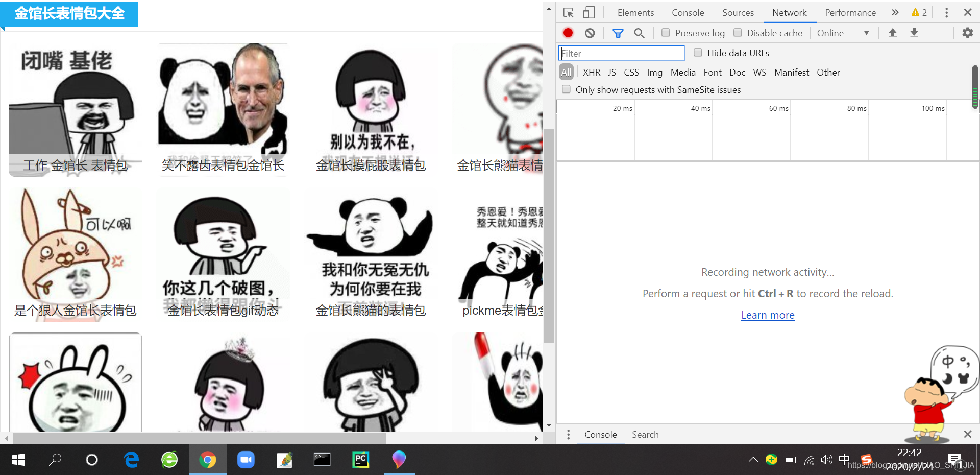Clear the network log
This screenshot has width=980, height=475.
point(590,33)
